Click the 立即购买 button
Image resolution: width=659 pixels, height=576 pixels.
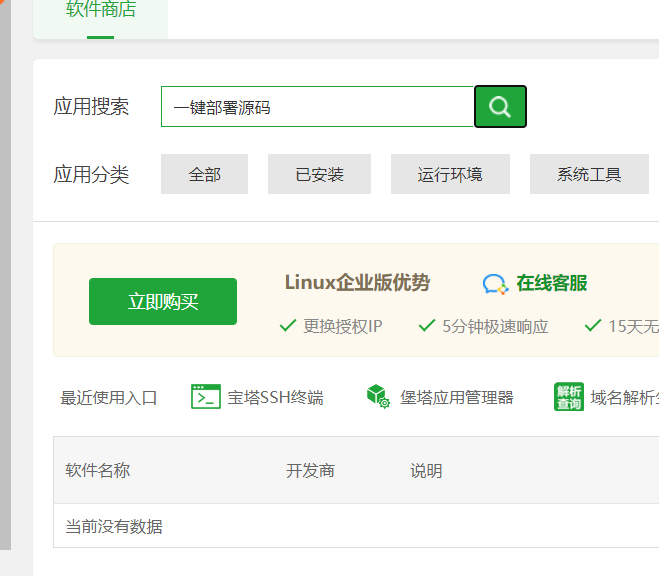point(163,301)
